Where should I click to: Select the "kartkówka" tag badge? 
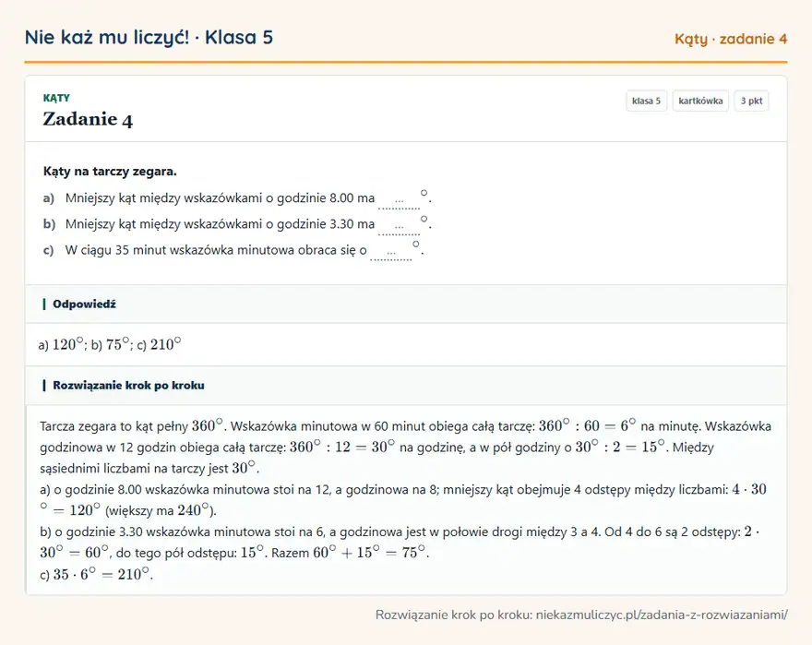[700, 101]
